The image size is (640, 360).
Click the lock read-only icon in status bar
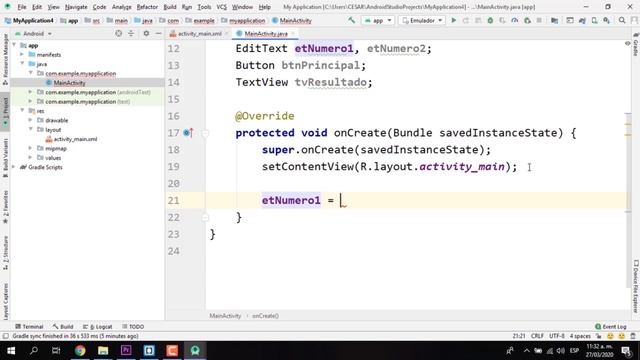[598, 336]
